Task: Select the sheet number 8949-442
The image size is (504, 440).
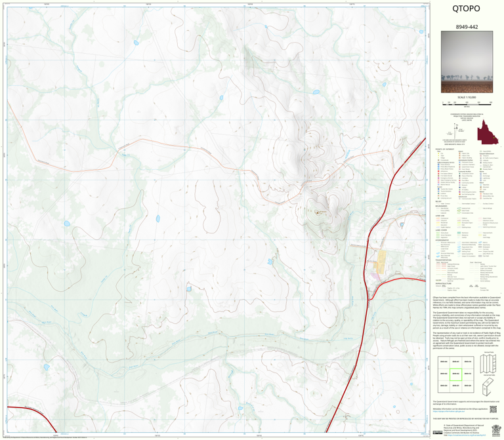Action: pos(467,27)
